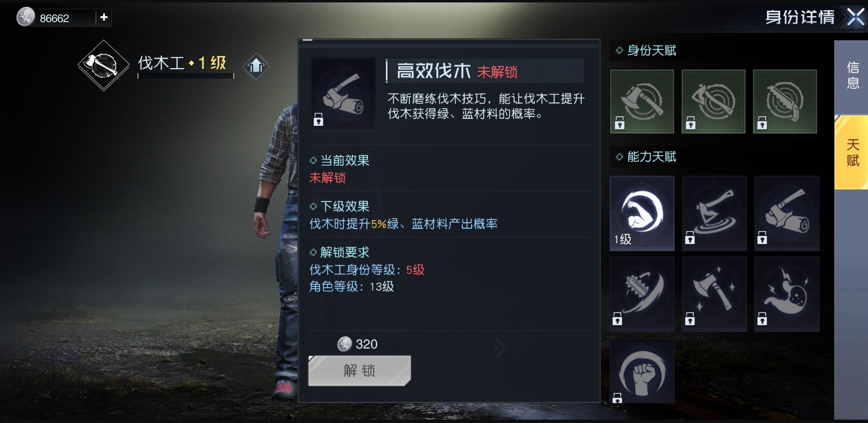
Task: Click the lumberjack identity badge icon
Action: click(104, 65)
